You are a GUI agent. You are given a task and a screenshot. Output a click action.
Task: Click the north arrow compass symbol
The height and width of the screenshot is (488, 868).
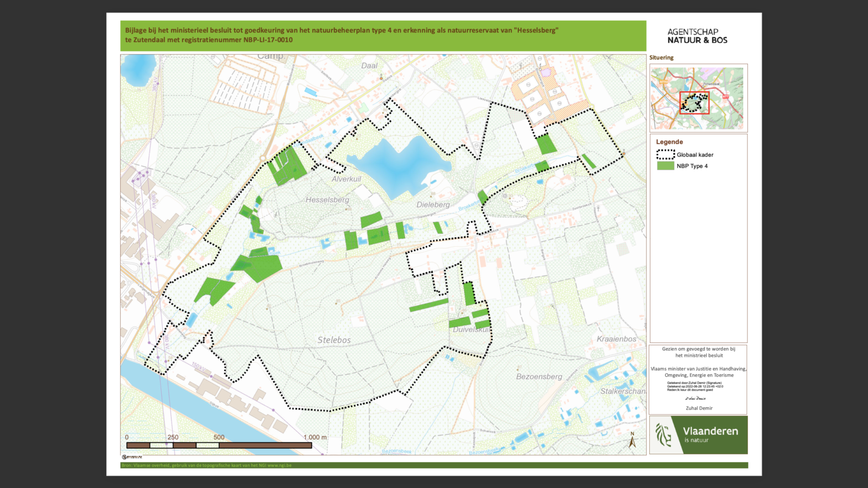632,440
